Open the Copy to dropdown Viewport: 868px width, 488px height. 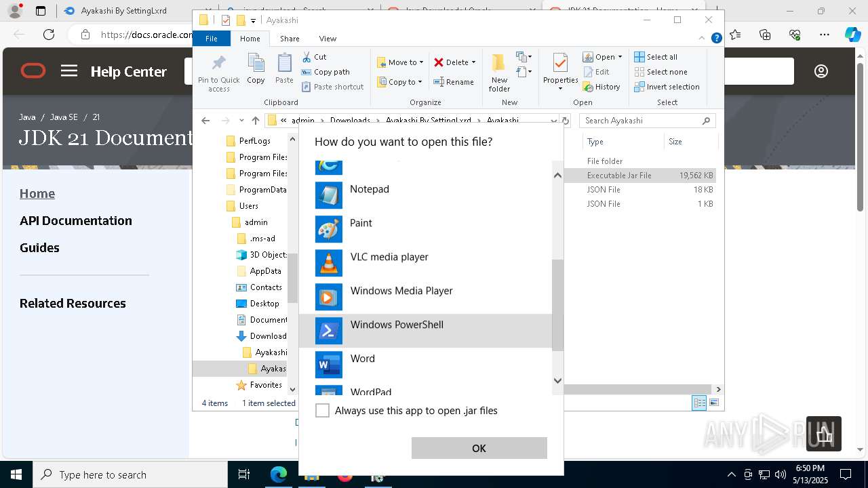(399, 82)
